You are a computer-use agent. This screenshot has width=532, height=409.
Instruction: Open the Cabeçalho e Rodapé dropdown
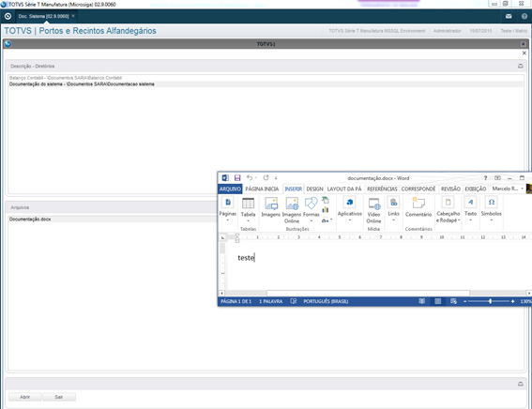[448, 209]
